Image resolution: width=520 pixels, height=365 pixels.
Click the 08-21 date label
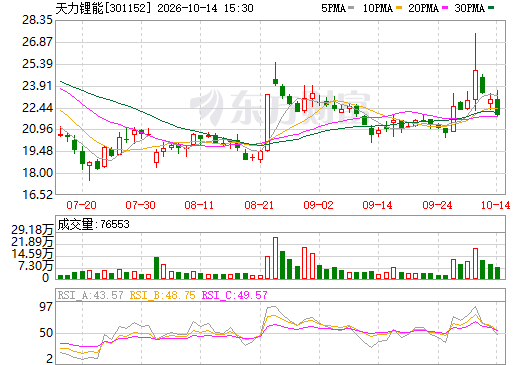click(259, 205)
